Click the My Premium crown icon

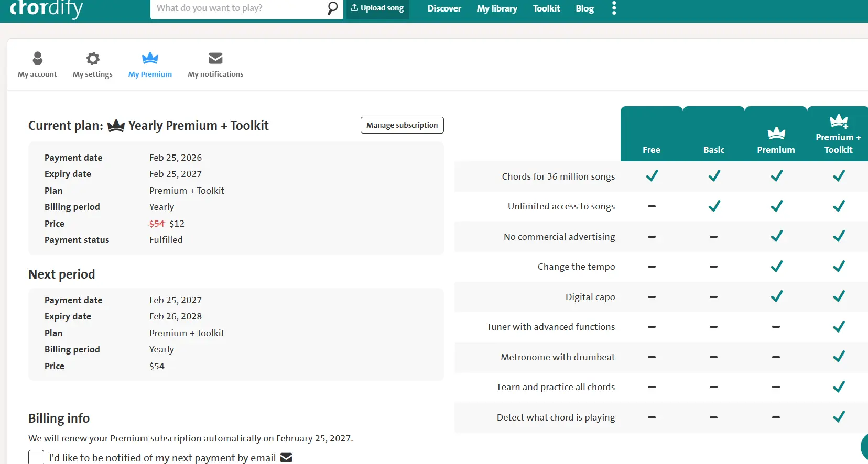(x=150, y=58)
